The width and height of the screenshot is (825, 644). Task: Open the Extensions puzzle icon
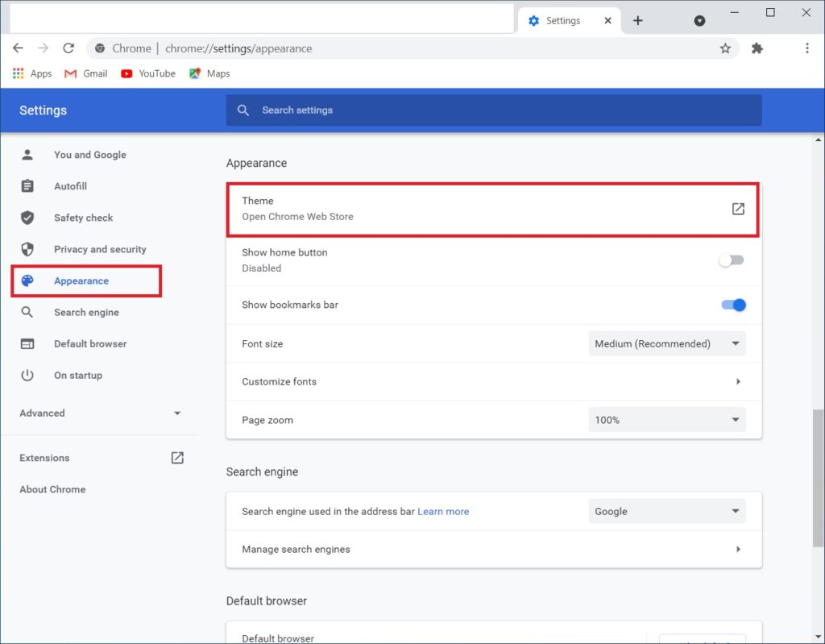[757, 48]
